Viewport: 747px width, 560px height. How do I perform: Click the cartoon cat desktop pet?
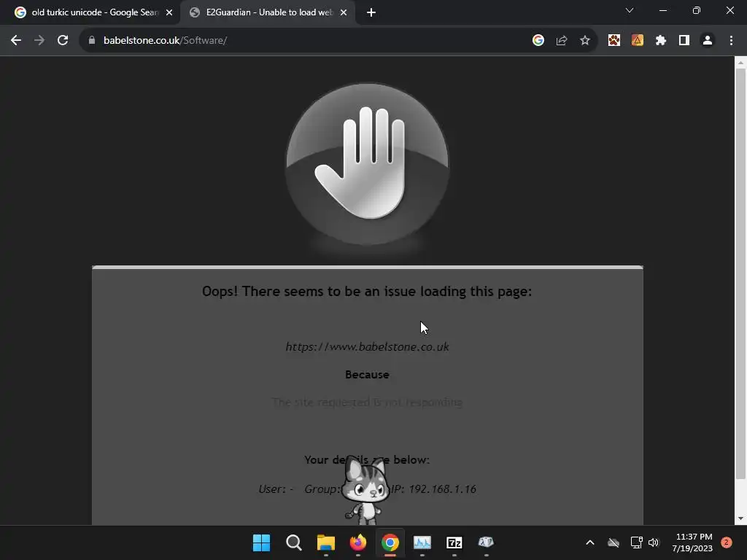click(365, 489)
